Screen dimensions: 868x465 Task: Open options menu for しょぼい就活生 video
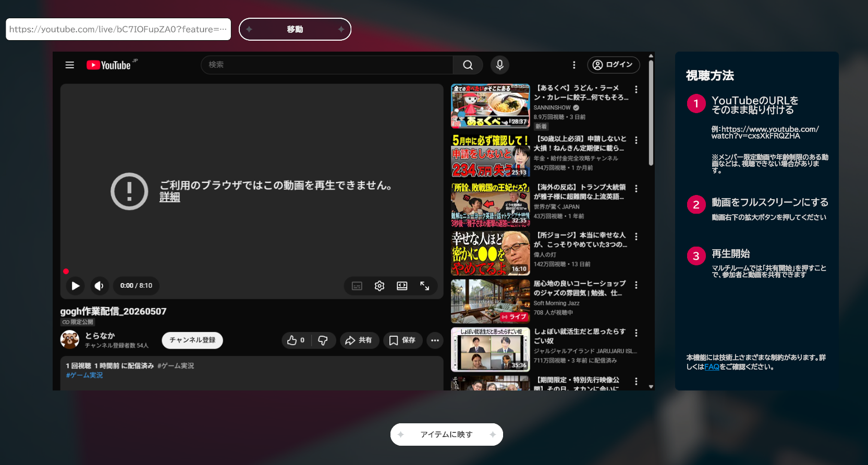tap(636, 333)
